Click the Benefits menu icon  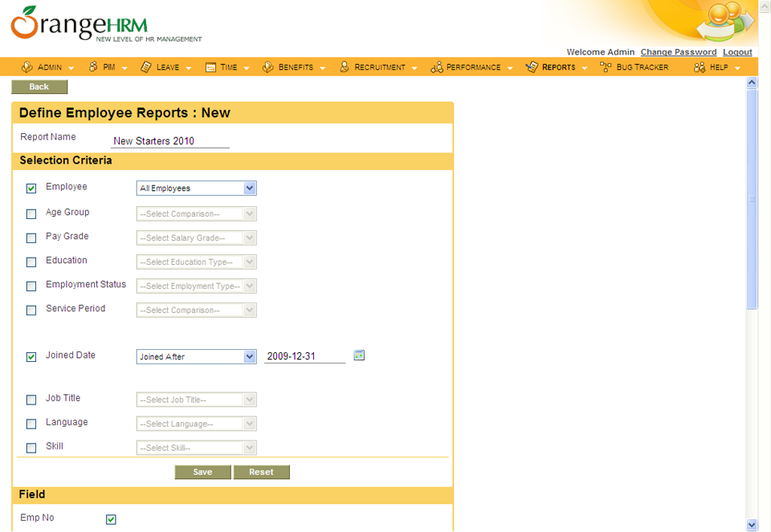(x=268, y=67)
